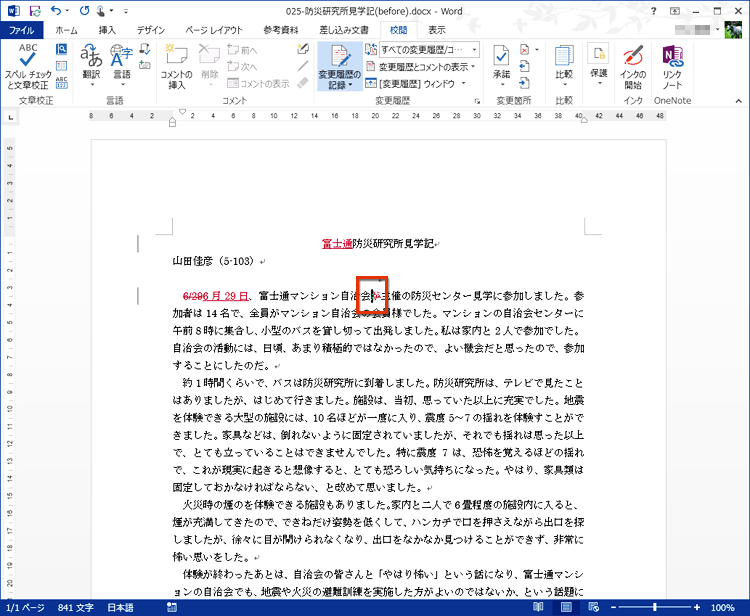Adjust the zoom slider handle
Image resolution: width=750 pixels, height=616 pixels.
pyautogui.click(x=654, y=607)
